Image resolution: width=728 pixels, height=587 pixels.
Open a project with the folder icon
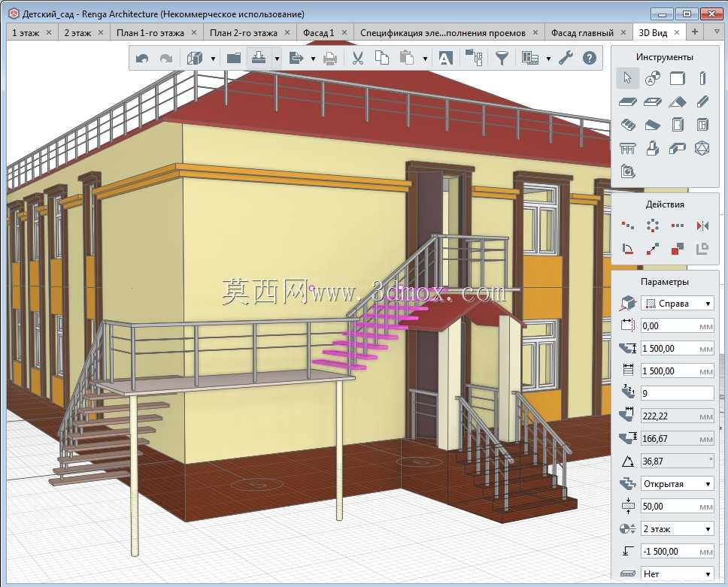(x=234, y=58)
